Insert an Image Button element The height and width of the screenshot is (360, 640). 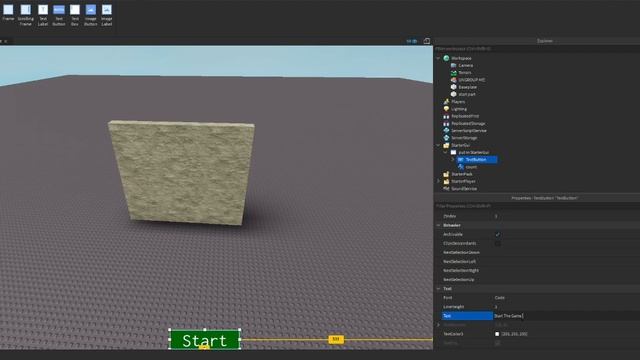(91, 15)
